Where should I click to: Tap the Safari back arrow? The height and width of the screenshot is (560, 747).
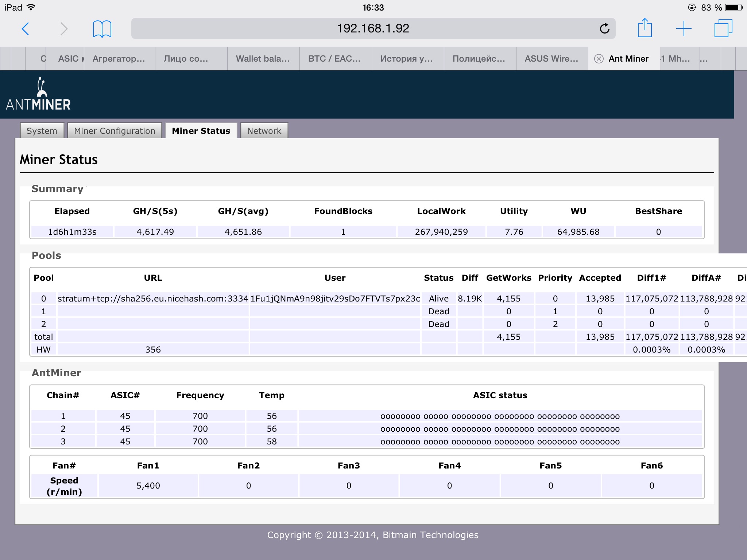pyautogui.click(x=26, y=28)
